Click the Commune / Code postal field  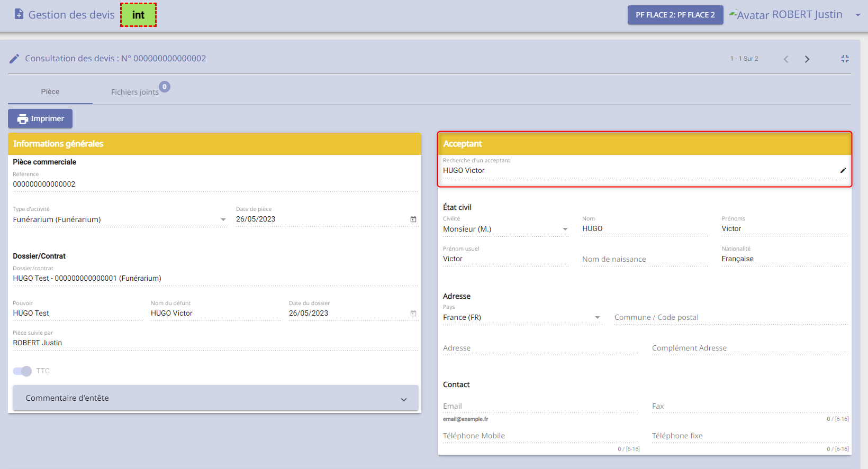click(x=731, y=317)
